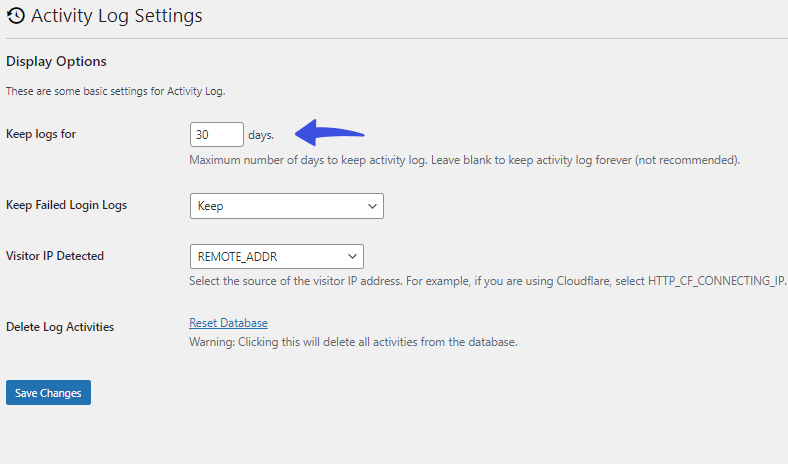Click the visitor IP source description text

pyautogui.click(x=487, y=281)
